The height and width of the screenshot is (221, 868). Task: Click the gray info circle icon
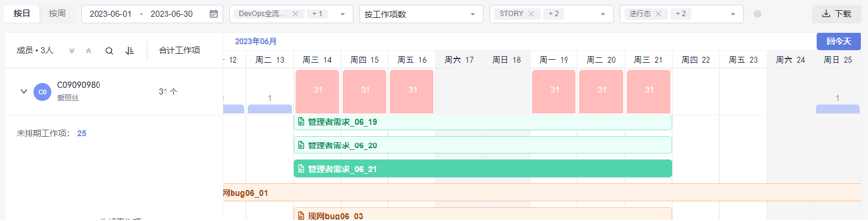[758, 14]
